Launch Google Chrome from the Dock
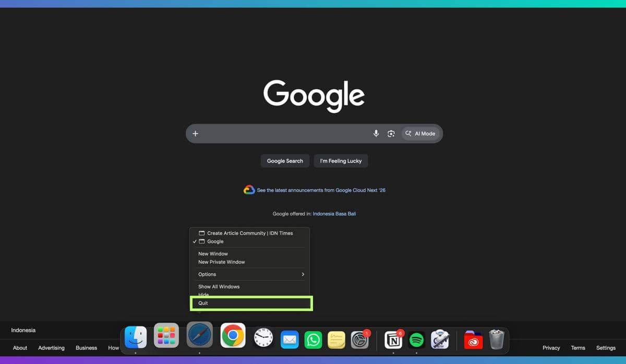The image size is (626, 364). pos(232,336)
